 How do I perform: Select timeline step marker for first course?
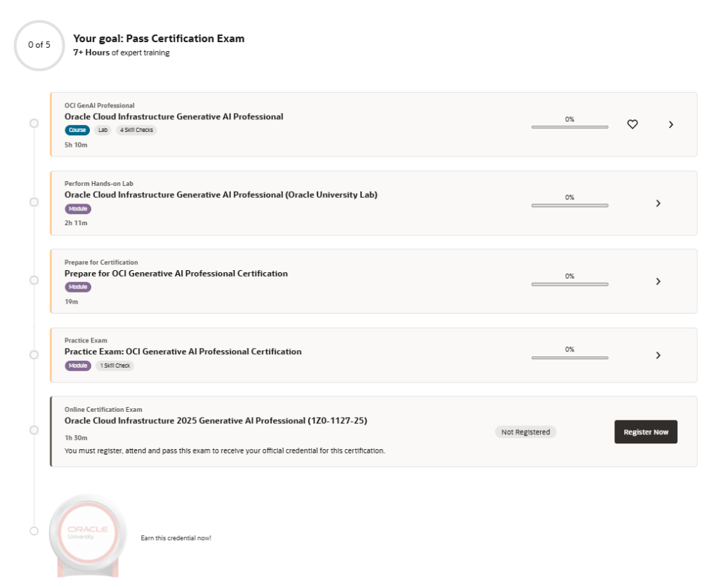pos(34,123)
